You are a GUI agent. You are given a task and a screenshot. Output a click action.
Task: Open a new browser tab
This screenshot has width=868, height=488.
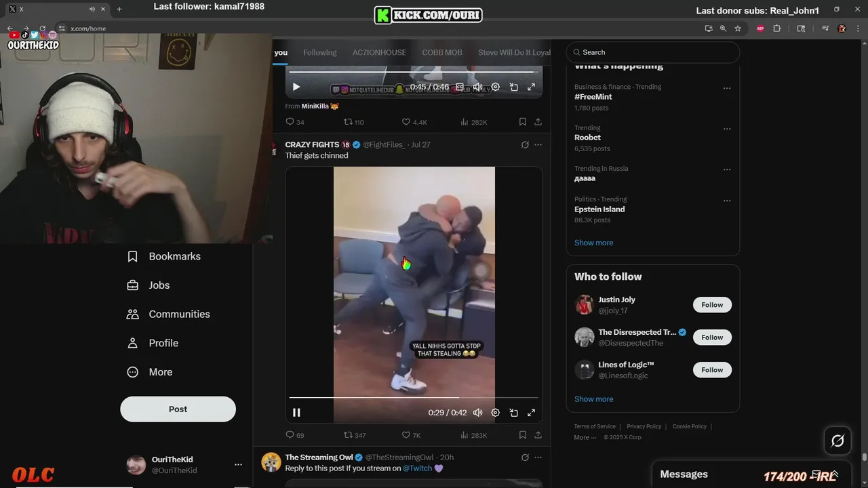(119, 9)
